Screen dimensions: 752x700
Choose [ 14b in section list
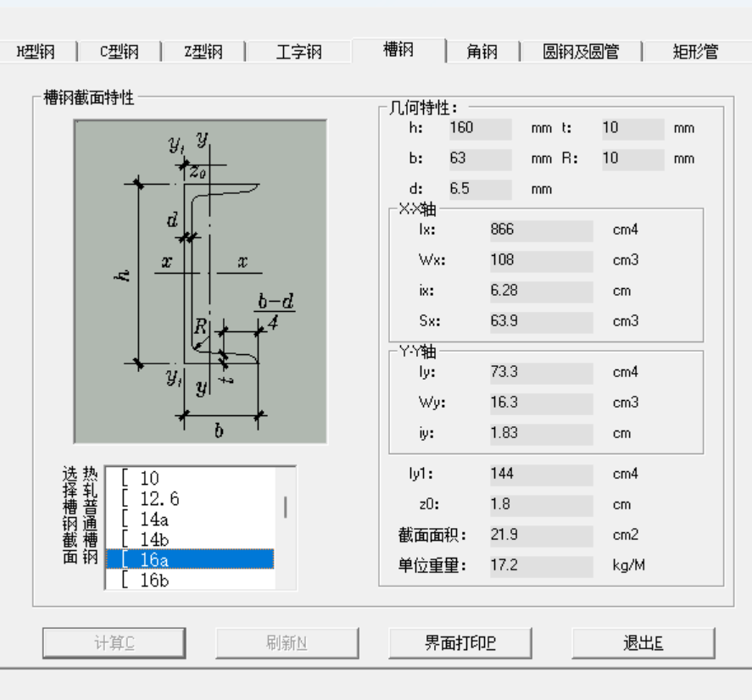pyautogui.click(x=190, y=540)
